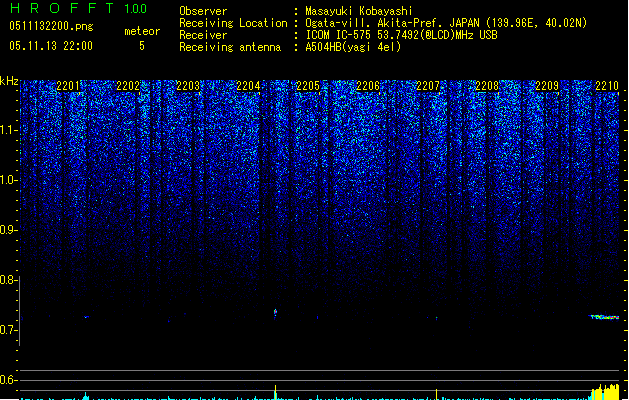Image resolution: width=629 pixels, height=400 pixels.
Task: Click antenna value A504HB(yagi 4el)
Action: 353,47
